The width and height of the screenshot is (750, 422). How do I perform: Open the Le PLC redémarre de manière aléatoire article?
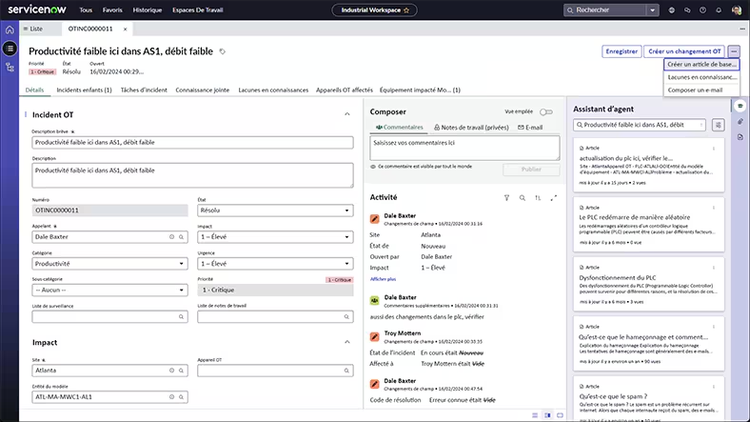tap(634, 217)
